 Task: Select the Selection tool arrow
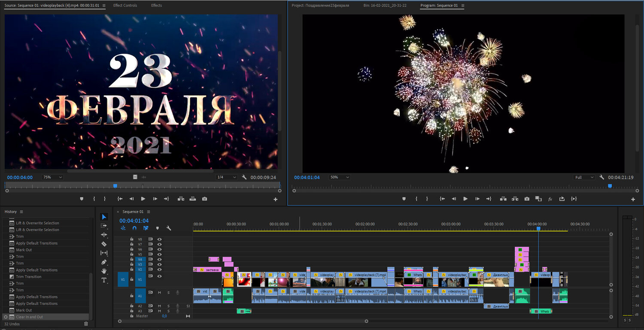[x=104, y=217]
